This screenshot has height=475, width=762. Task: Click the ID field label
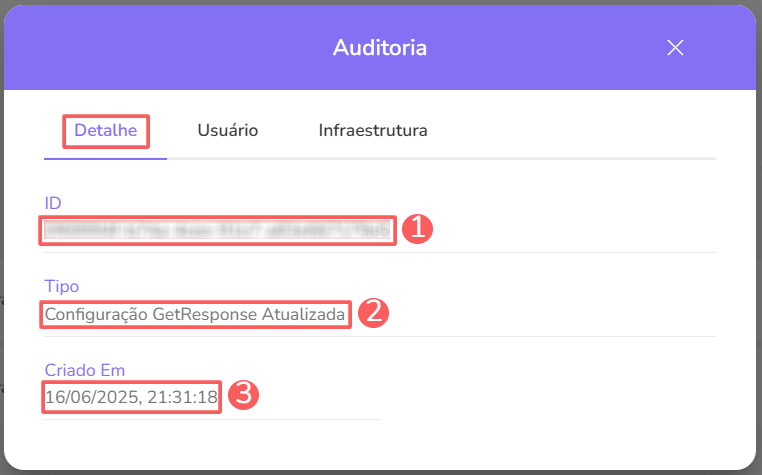click(53, 203)
